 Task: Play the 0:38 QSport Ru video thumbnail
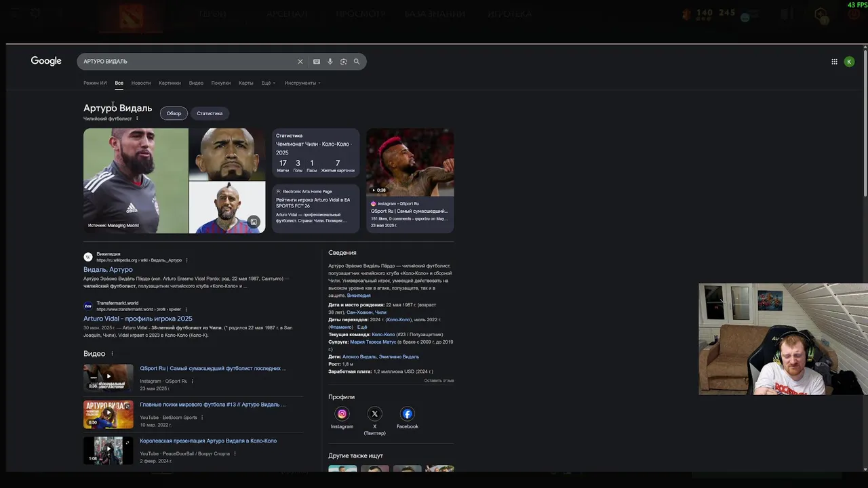(108, 378)
